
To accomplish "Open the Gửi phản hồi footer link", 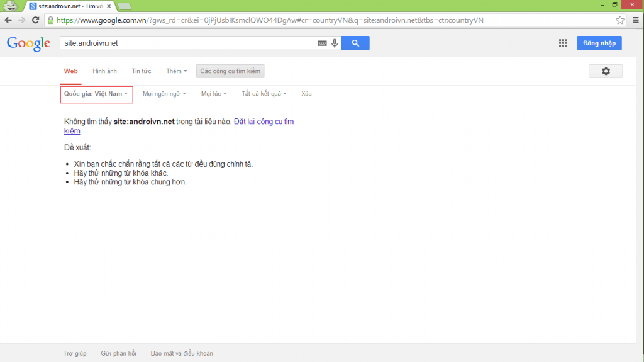I will point(118,353).
